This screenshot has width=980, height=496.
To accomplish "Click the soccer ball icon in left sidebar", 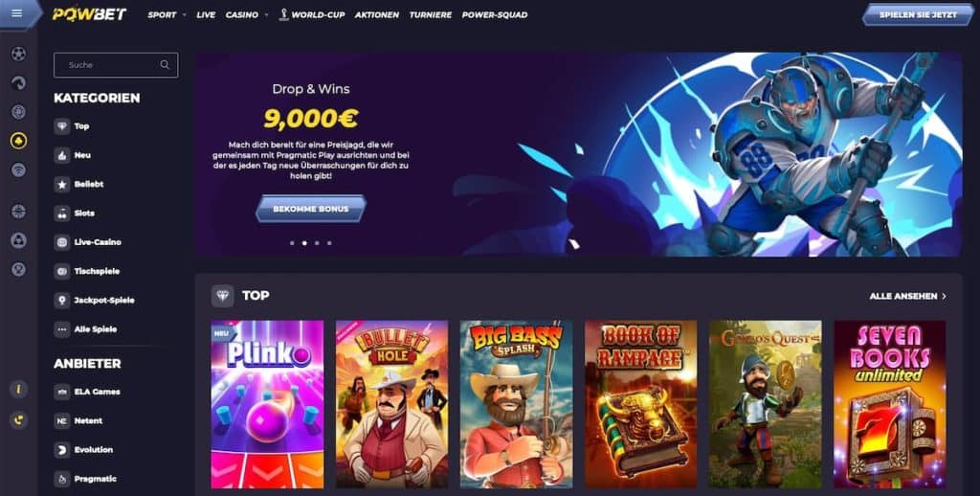I will click(18, 54).
